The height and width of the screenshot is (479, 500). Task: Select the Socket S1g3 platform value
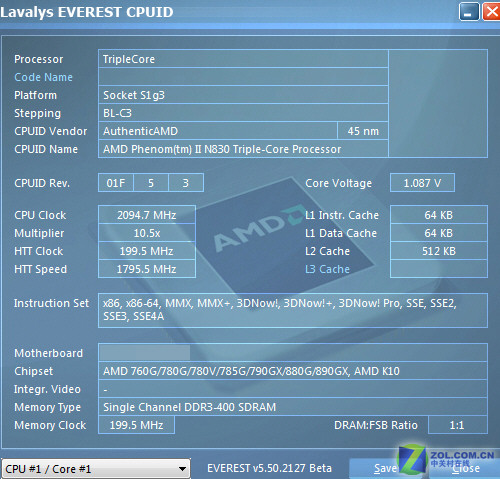tap(243, 95)
